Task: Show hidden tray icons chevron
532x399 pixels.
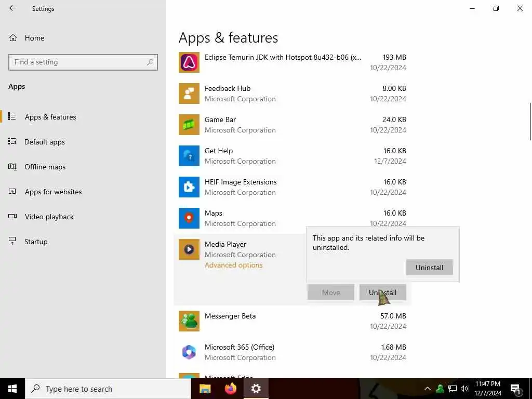Action: [428, 389]
